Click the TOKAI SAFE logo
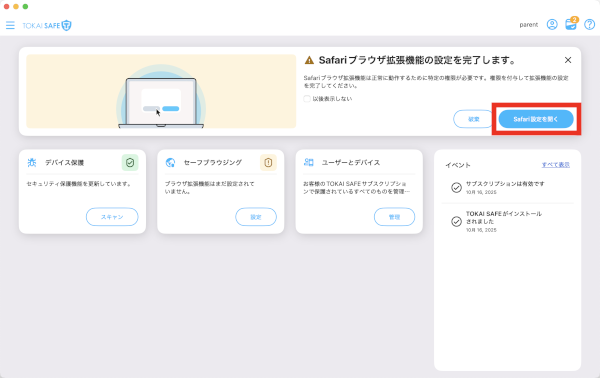Image resolution: width=600 pixels, height=378 pixels. coord(47,25)
